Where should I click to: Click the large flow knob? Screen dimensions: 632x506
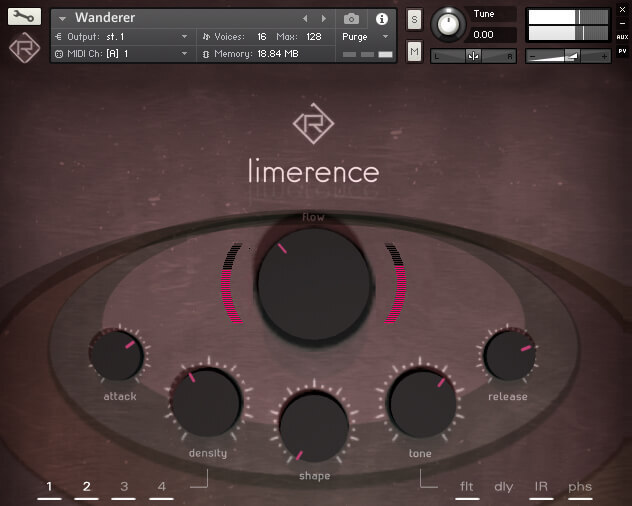pyautogui.click(x=314, y=284)
